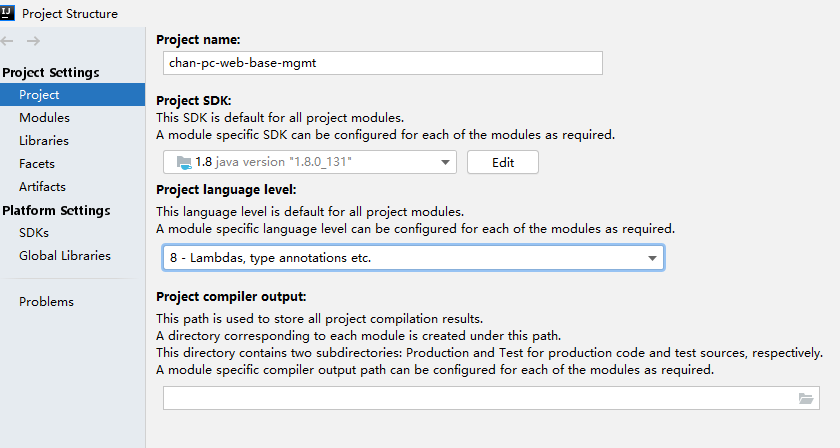Switch to the Artifacts section
This screenshot has height=448, width=840.
click(42, 186)
